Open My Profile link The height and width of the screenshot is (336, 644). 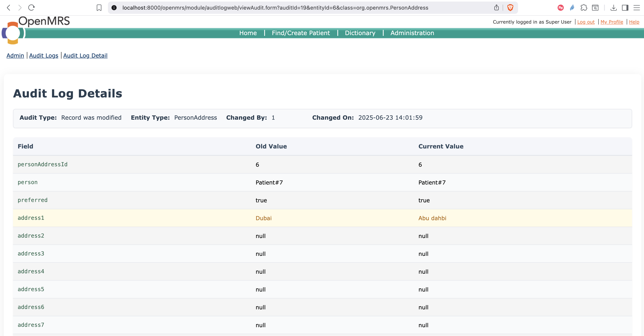click(x=612, y=22)
